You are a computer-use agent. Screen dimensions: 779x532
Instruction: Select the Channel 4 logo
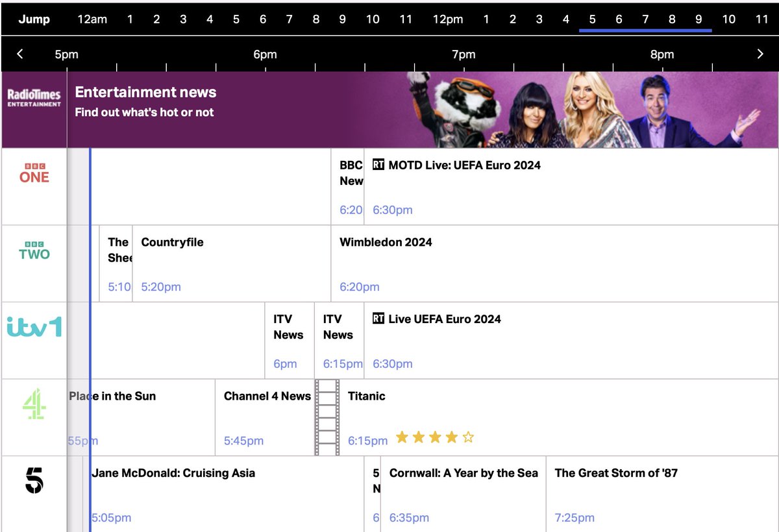(x=34, y=404)
